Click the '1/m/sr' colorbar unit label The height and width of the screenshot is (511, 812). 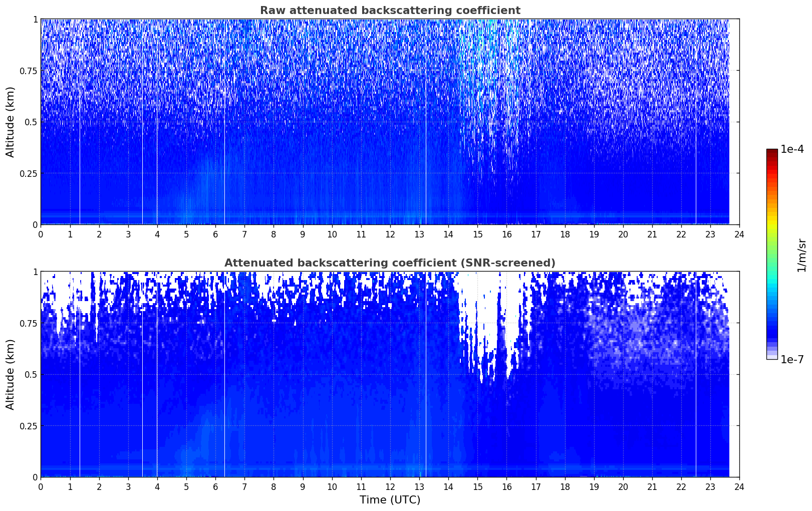[x=801, y=254]
